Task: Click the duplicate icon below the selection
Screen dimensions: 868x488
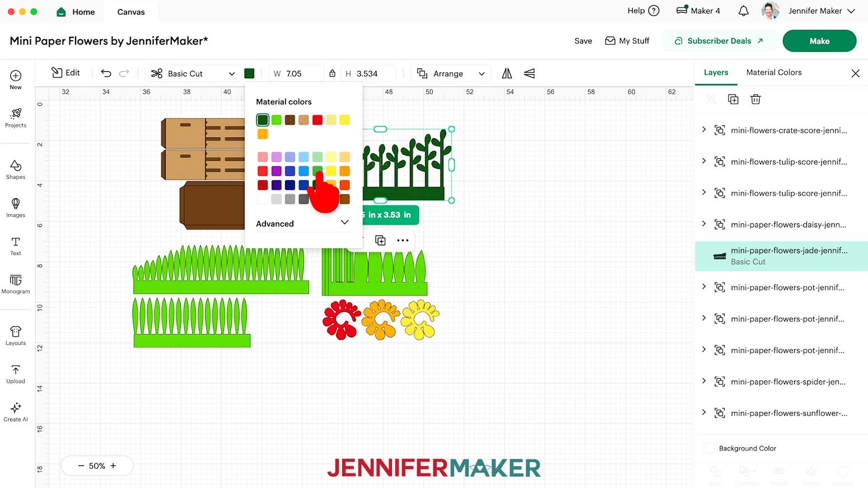Action: click(x=380, y=240)
